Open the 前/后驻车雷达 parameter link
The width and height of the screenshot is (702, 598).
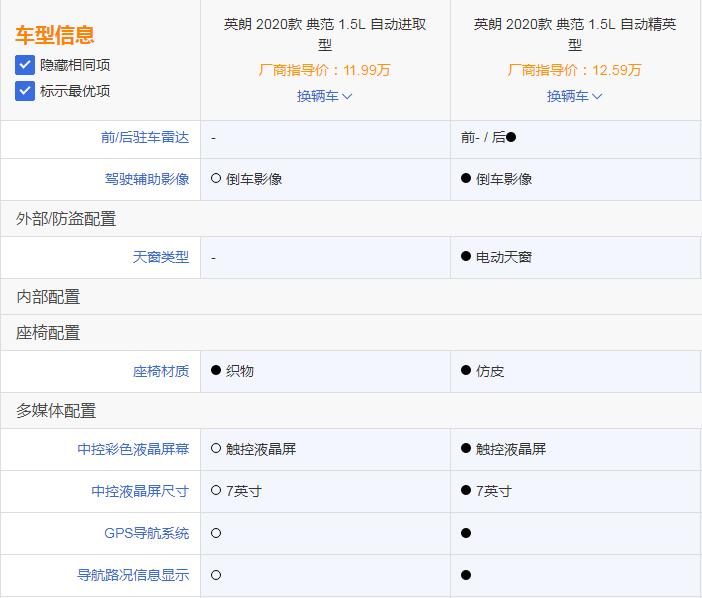click(x=145, y=137)
